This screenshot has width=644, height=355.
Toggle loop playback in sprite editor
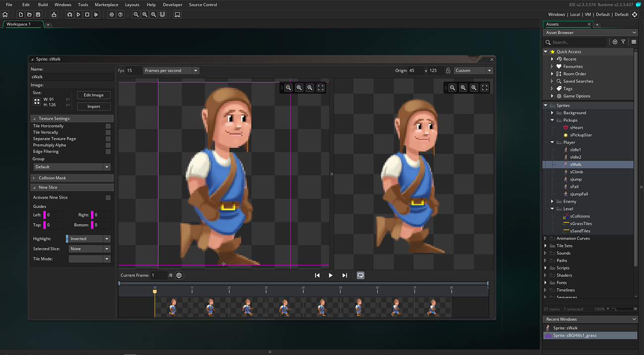[361, 275]
